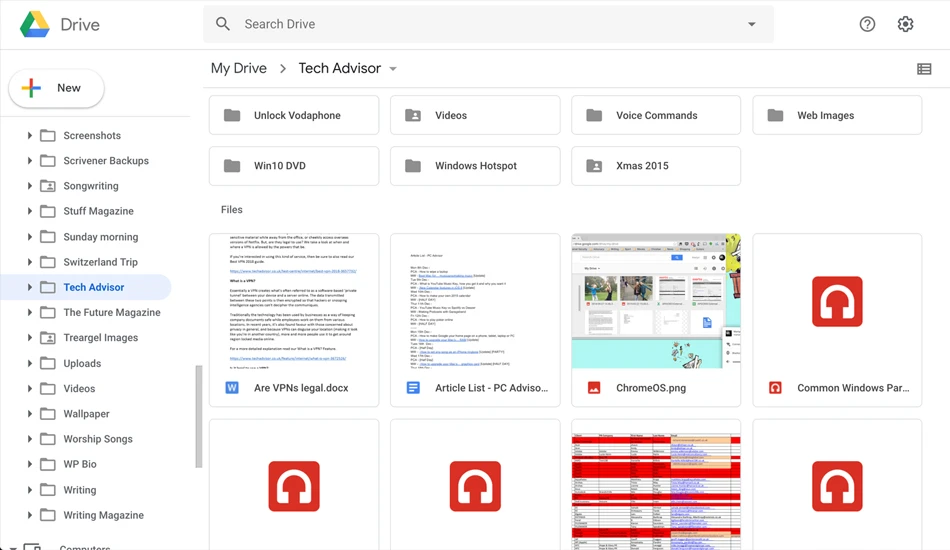Click the Files section heading

click(231, 210)
